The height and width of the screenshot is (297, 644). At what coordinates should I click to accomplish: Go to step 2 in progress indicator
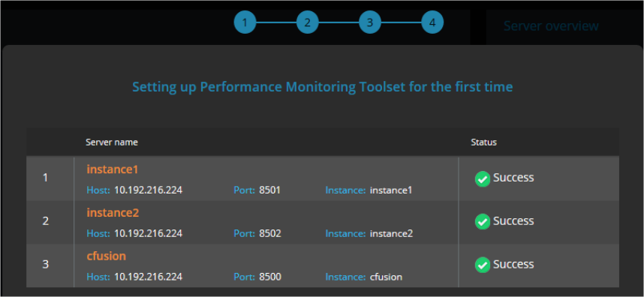pyautogui.click(x=307, y=22)
